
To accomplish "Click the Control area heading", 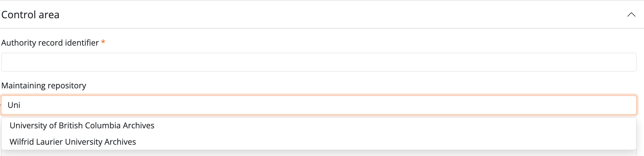I will 31,15.
